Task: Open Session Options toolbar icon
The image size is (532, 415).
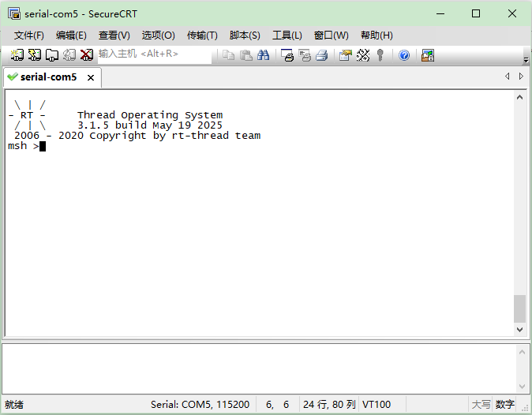Action: click(x=346, y=55)
